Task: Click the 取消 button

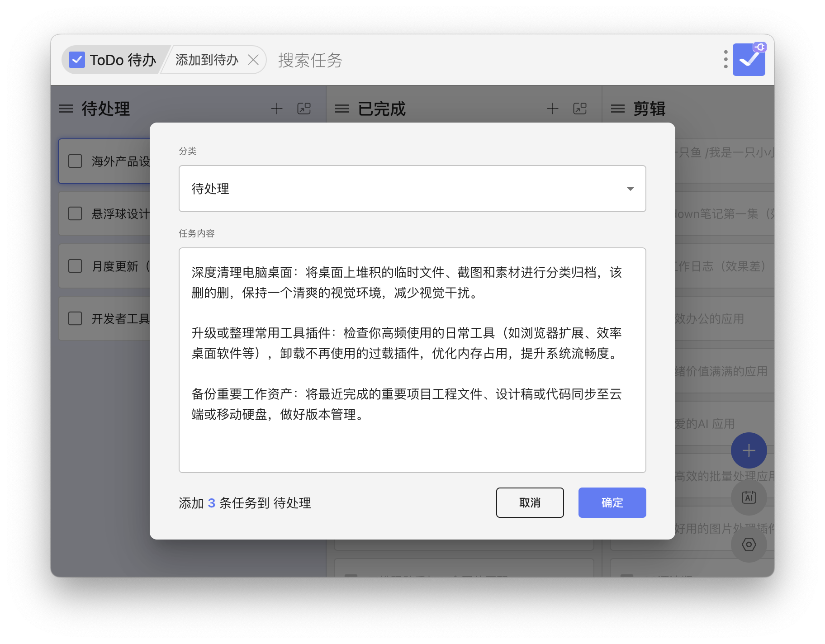Action: pyautogui.click(x=530, y=502)
